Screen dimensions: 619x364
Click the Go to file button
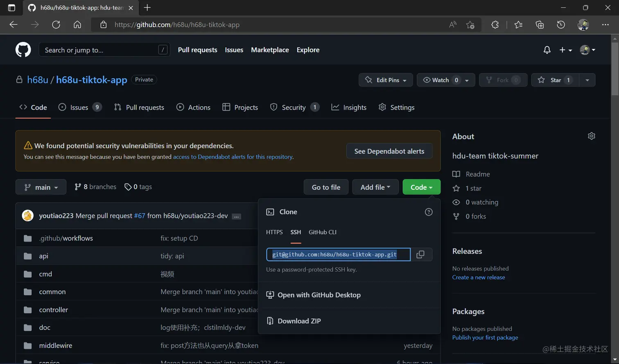(x=326, y=187)
